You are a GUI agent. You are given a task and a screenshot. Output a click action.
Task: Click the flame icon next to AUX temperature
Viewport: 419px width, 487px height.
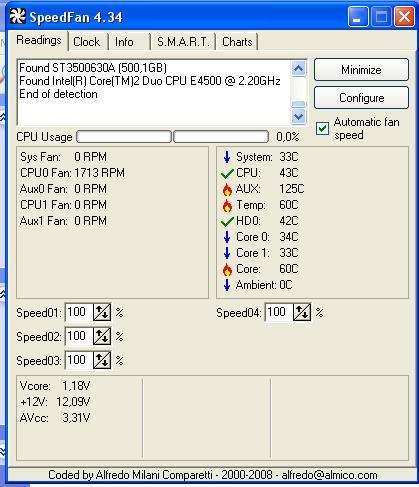click(x=227, y=189)
